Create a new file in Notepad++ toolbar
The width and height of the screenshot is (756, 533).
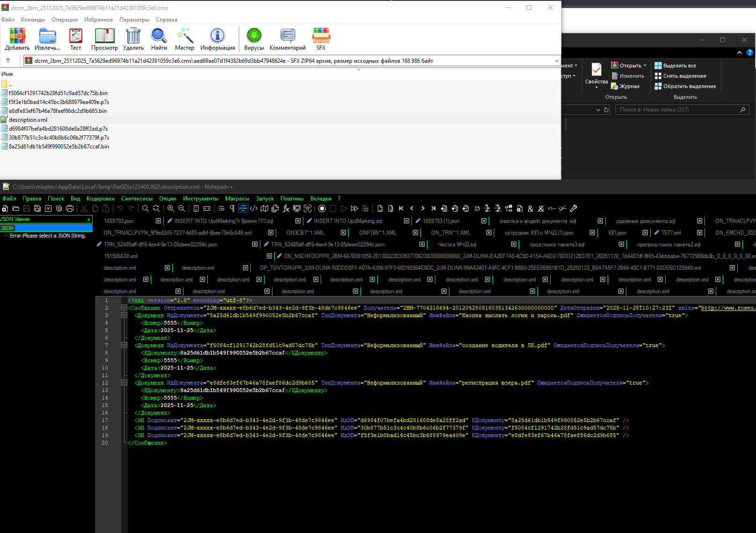coord(5,208)
